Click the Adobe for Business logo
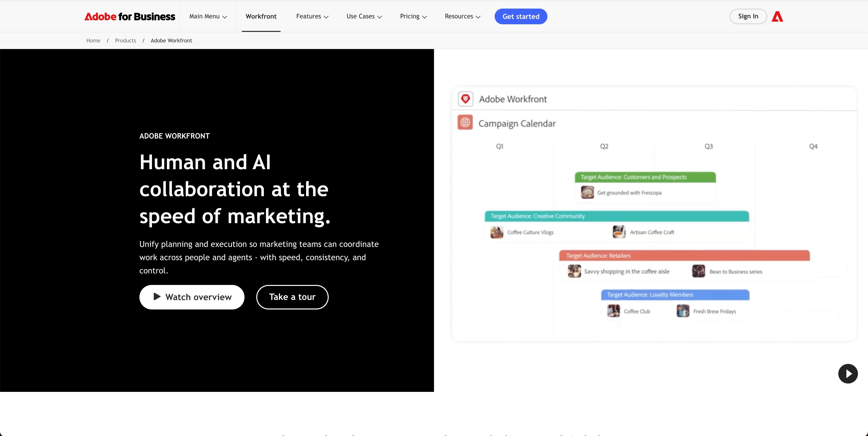The image size is (868, 436). coord(130,16)
